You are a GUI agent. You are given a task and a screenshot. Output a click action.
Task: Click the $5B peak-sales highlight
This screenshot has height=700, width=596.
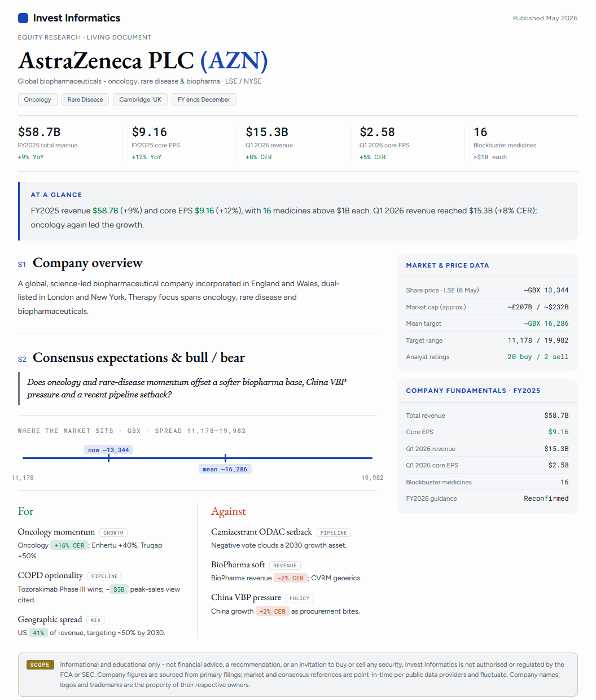click(x=119, y=589)
